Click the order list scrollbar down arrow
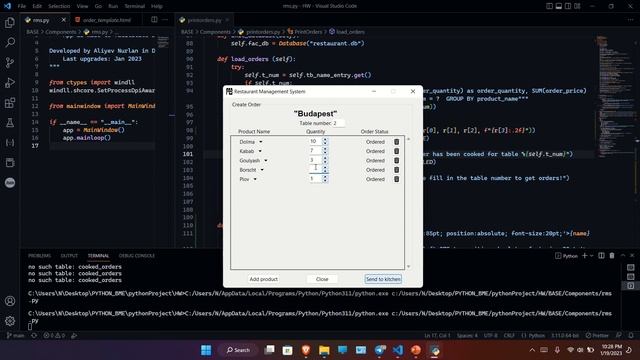The image size is (640, 360). pyautogui.click(x=409, y=267)
